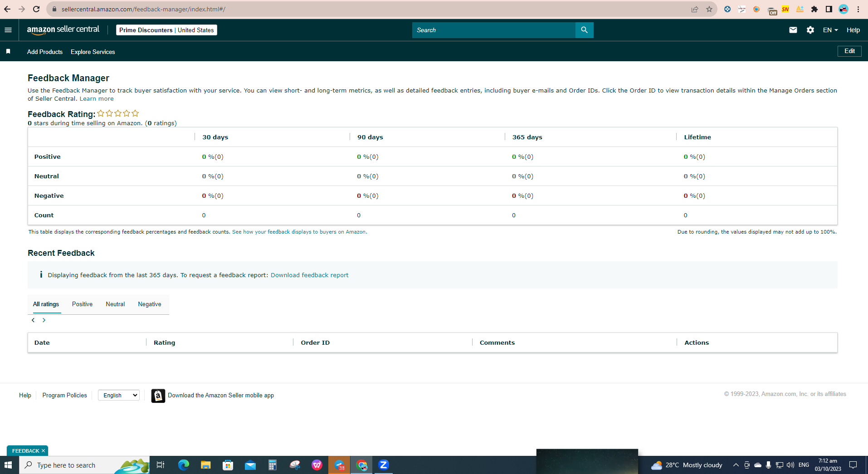Click the search magnifier button
The height and width of the screenshot is (474, 868).
[584, 30]
